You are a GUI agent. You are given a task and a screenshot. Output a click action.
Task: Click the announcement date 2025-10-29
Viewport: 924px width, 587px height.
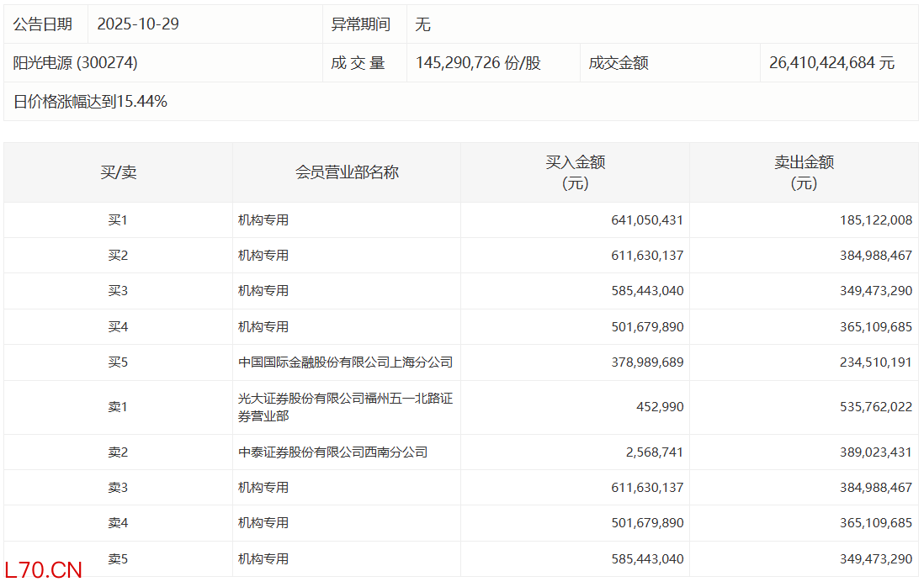pos(138,24)
